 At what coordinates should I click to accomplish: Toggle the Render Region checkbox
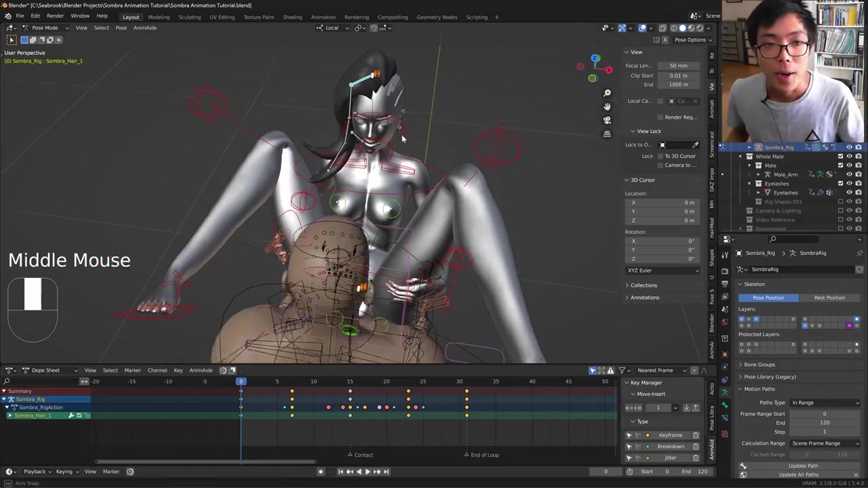click(660, 117)
